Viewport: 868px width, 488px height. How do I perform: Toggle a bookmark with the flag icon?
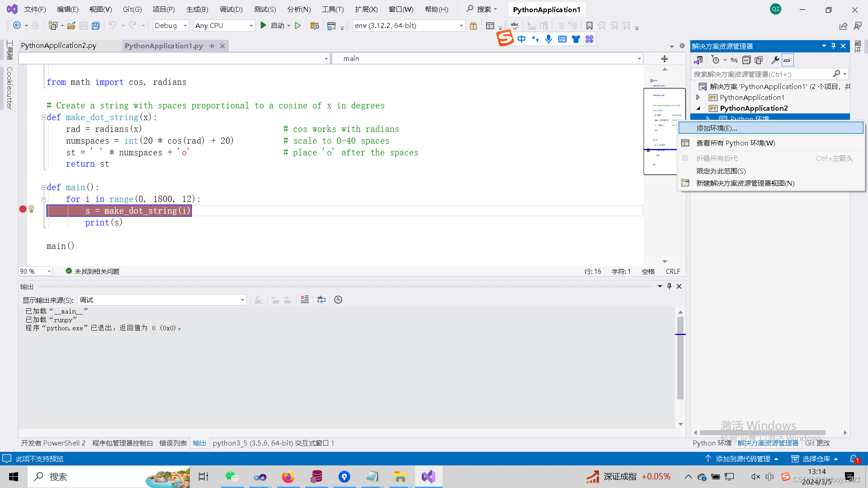click(x=590, y=26)
